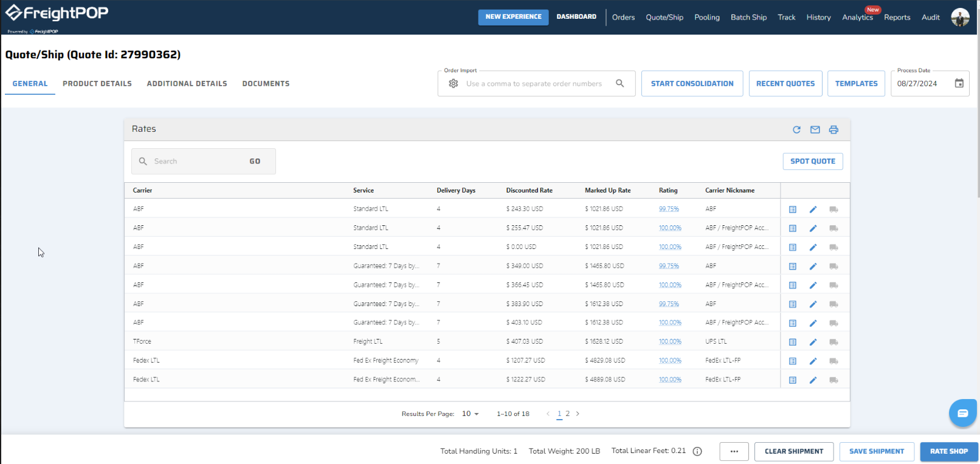980x464 pixels.
Task: Ship with the $243.30 ABF rate truck icon
Action: [833, 210]
